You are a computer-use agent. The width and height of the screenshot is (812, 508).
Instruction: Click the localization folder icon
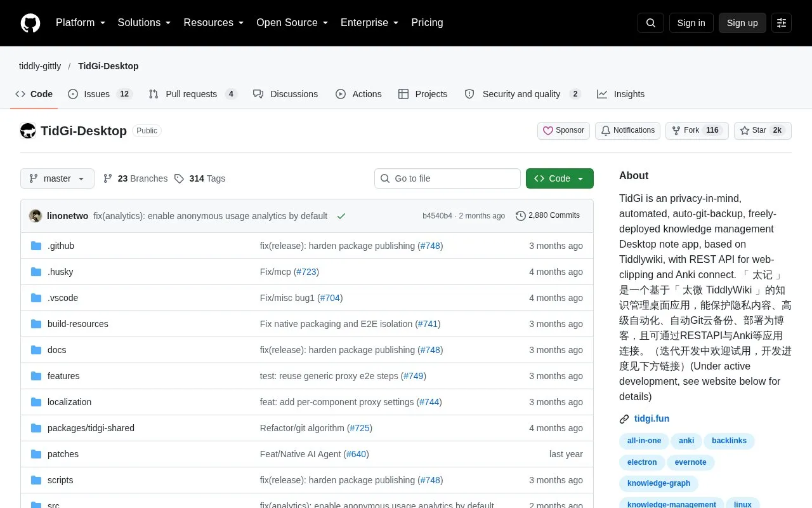click(x=36, y=402)
